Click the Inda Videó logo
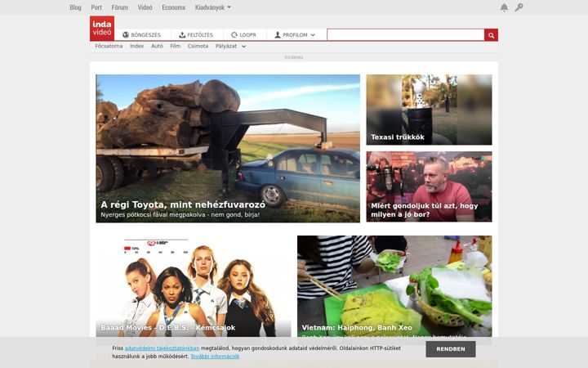 click(102, 28)
